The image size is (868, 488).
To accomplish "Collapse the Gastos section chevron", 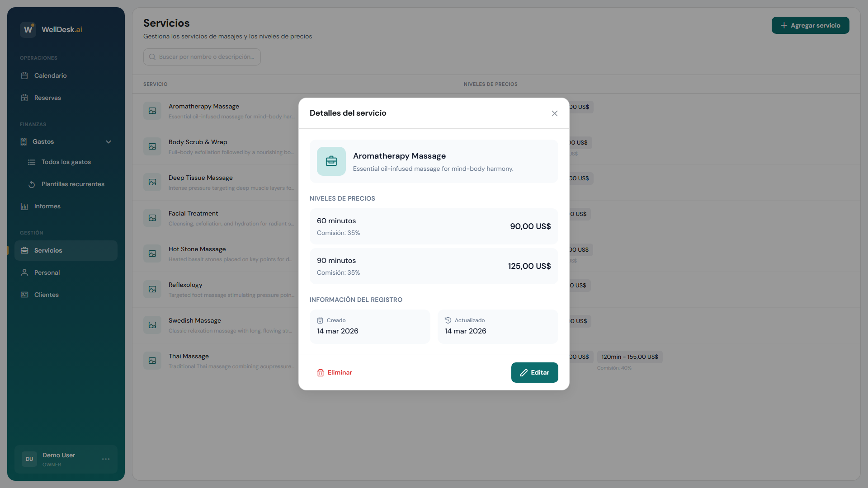I will [108, 142].
